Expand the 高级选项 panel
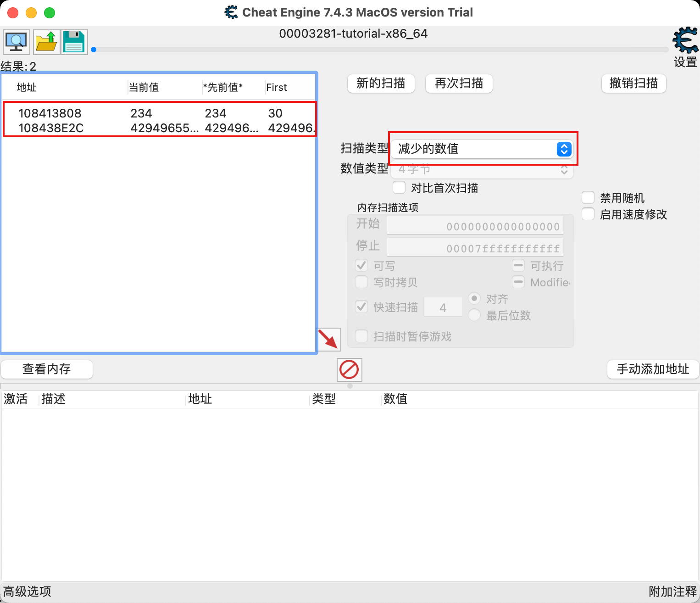Screen dimensions: 700x603 click(x=26, y=592)
